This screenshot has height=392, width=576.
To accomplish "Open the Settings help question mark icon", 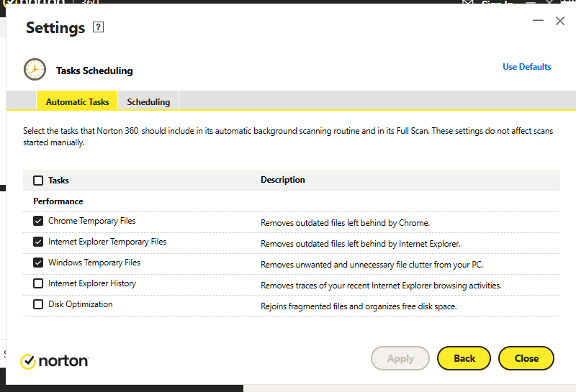I will tap(98, 27).
